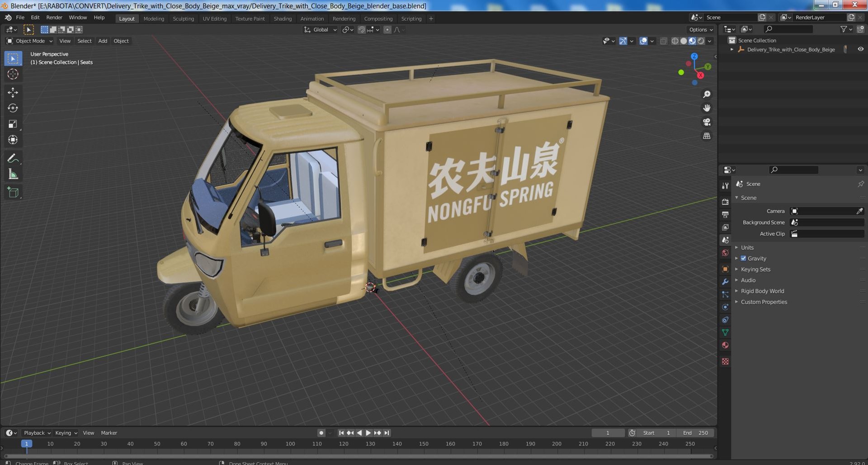Click the End frame 250 field
868x465 pixels.
pos(695,433)
